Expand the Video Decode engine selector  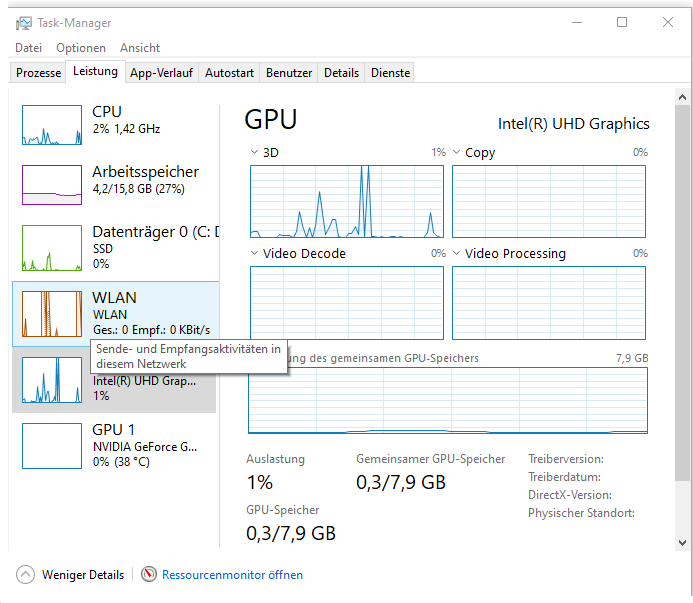tap(255, 254)
